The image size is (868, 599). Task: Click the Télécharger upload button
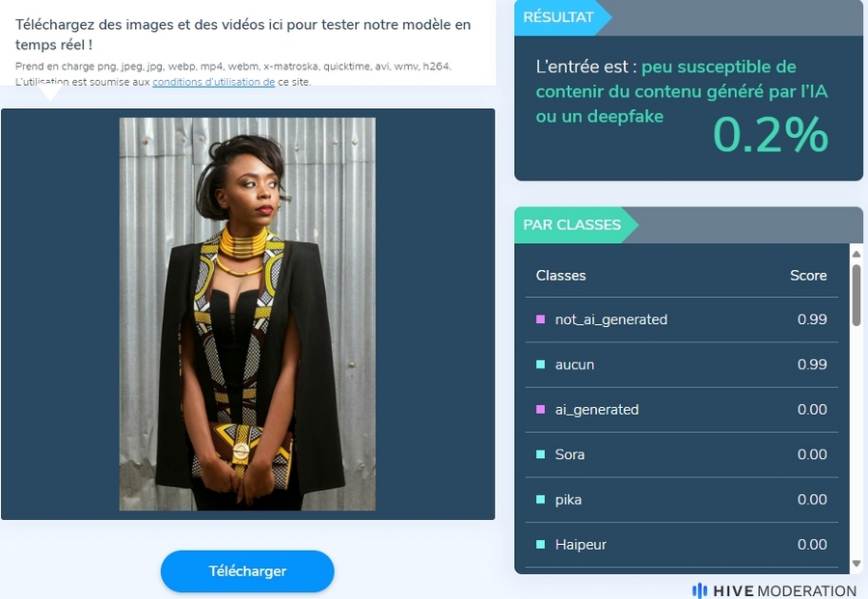click(x=248, y=571)
